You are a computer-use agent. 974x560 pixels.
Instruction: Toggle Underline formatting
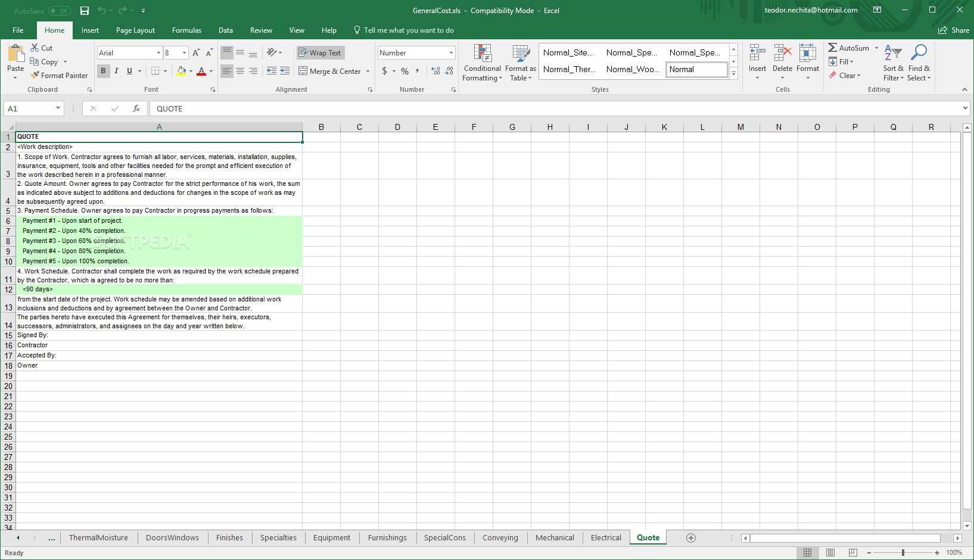[x=129, y=71]
